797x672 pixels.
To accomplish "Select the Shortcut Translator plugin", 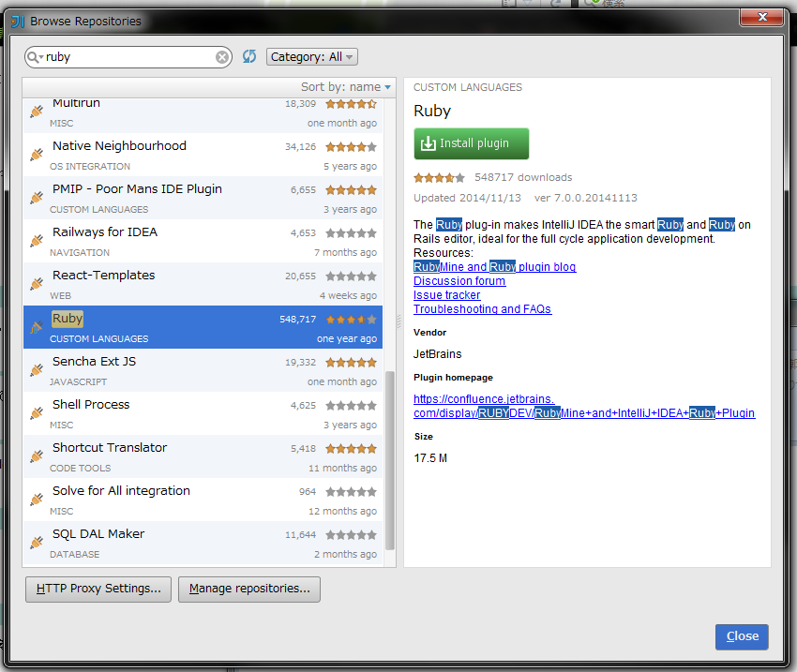I will click(203, 456).
